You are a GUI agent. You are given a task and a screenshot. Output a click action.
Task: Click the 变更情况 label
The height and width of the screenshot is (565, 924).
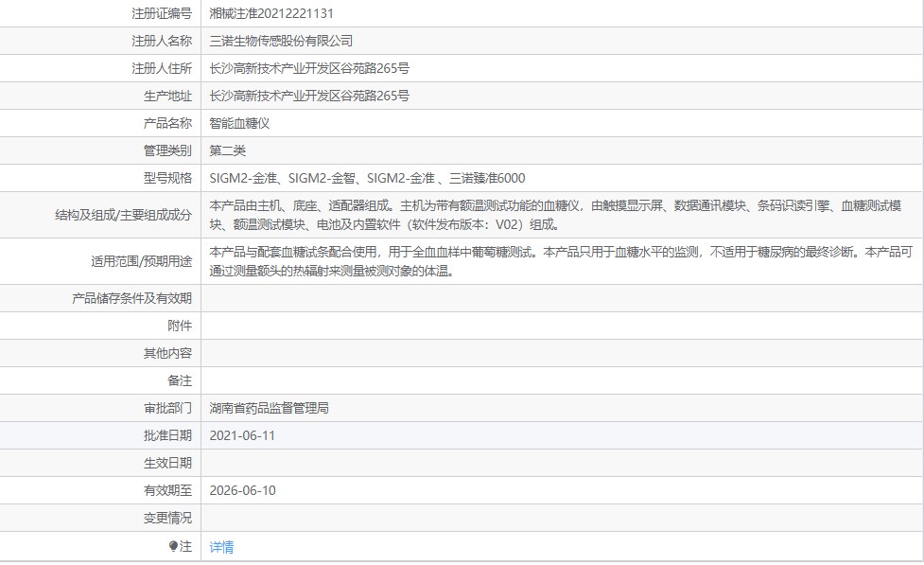(x=167, y=518)
